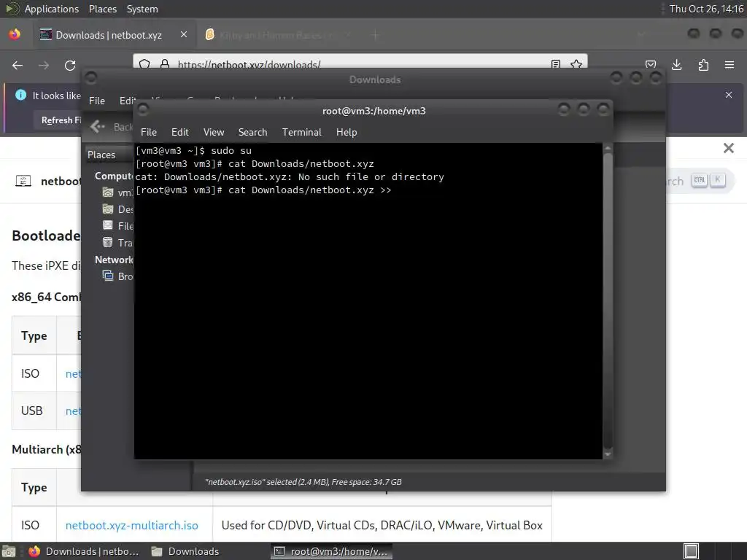
Task: Click terminal scrollbar up arrow
Action: 608,149
